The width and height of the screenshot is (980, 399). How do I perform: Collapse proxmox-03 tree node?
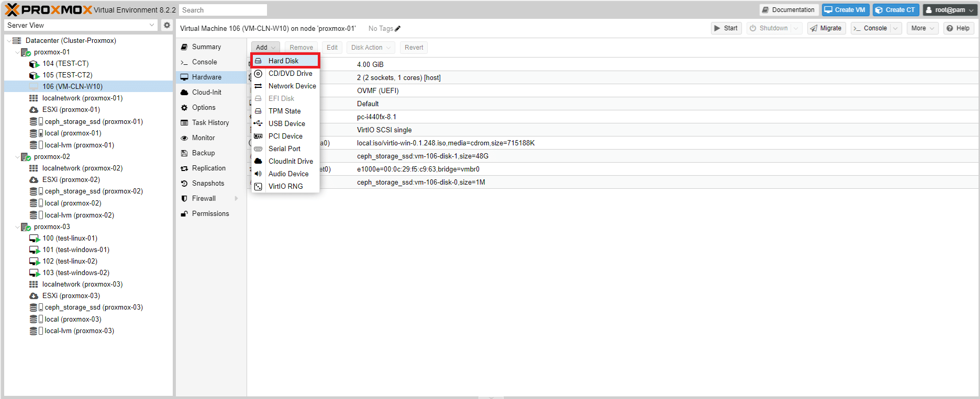click(x=17, y=227)
